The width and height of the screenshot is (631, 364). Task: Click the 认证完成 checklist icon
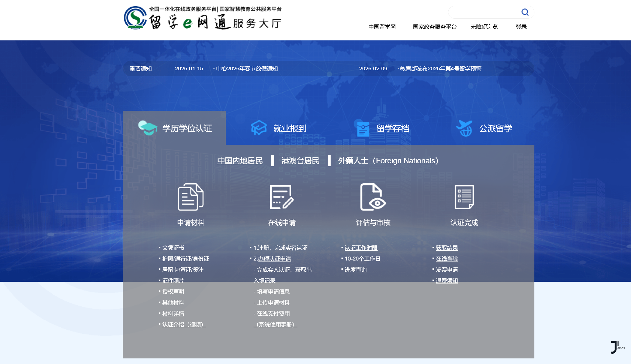[464, 196]
